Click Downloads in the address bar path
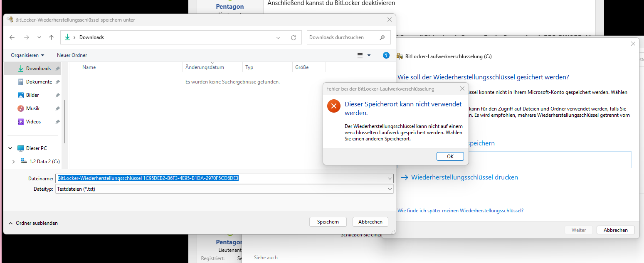 click(91, 37)
